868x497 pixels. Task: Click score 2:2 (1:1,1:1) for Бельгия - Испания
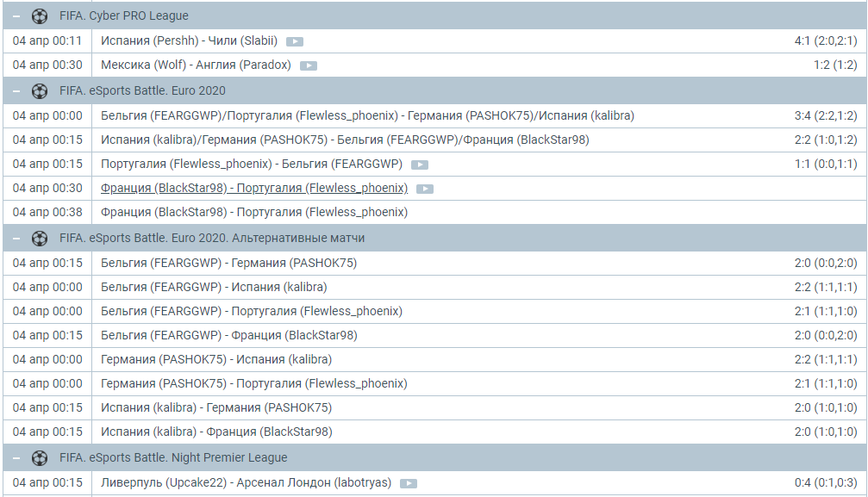[x=826, y=287]
